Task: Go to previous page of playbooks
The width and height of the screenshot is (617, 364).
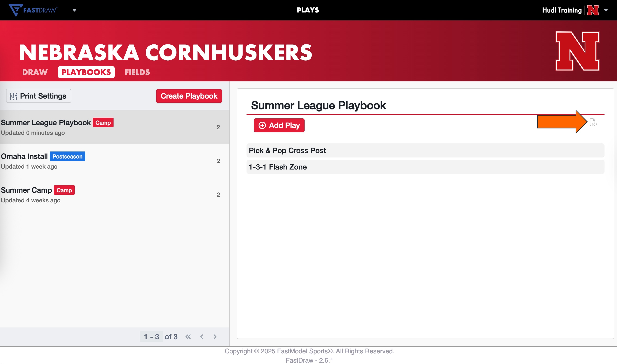Action: click(202, 337)
